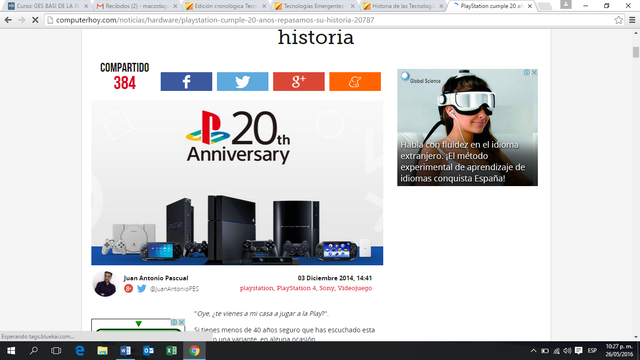The width and height of the screenshot is (640, 360).
Task: Close the Tecnologías Emergentes tab
Action: click(x=353, y=6)
